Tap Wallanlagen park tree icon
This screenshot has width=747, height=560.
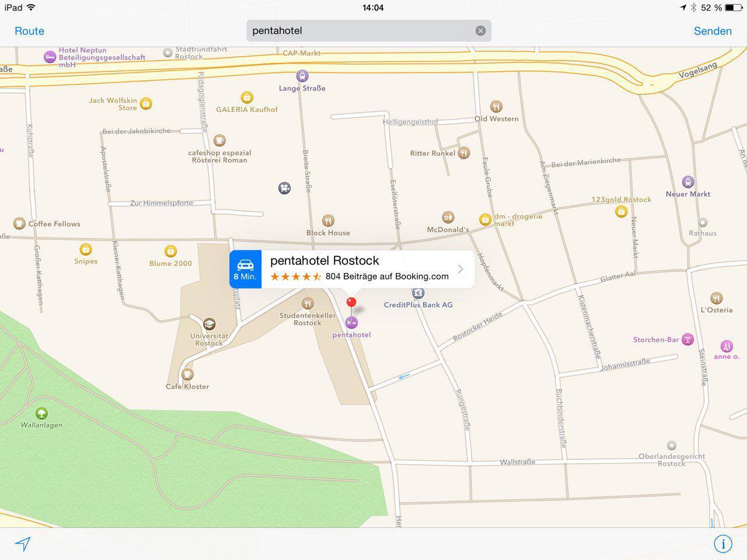(41, 414)
